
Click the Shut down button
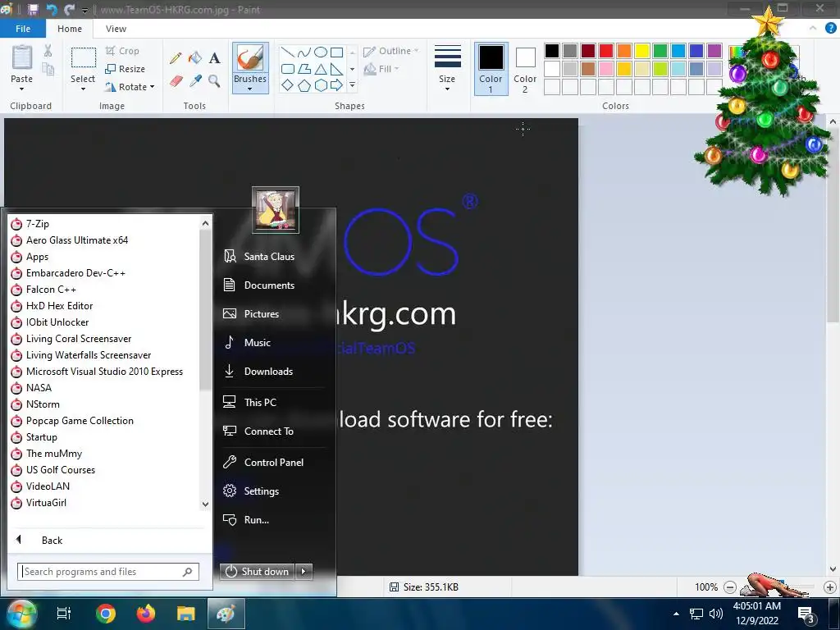click(x=258, y=572)
